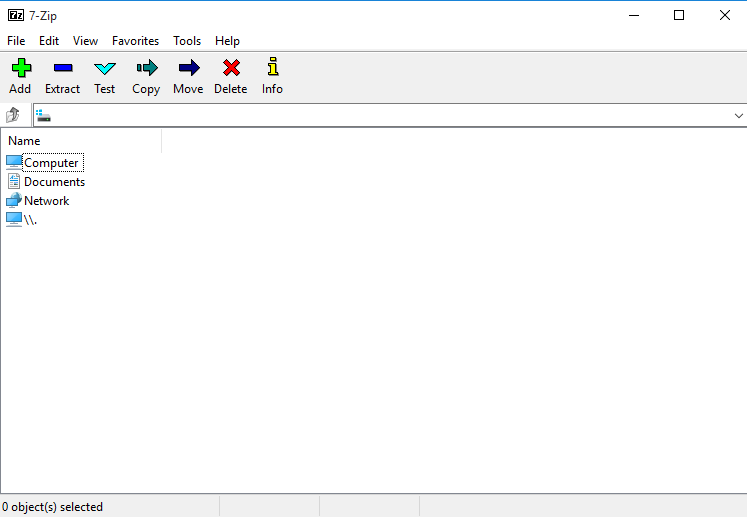This screenshot has width=747, height=517.
Task: Open the Edit menu
Action: pos(49,41)
